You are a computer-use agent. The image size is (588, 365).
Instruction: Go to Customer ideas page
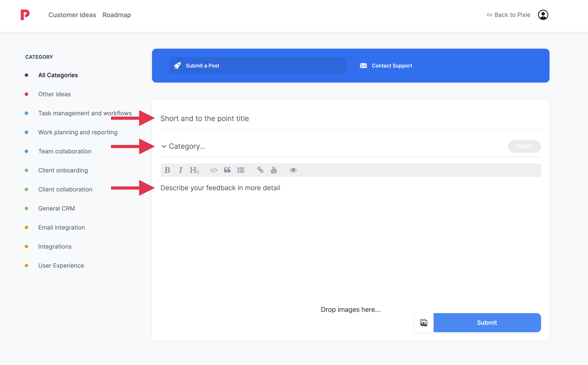pyautogui.click(x=72, y=15)
